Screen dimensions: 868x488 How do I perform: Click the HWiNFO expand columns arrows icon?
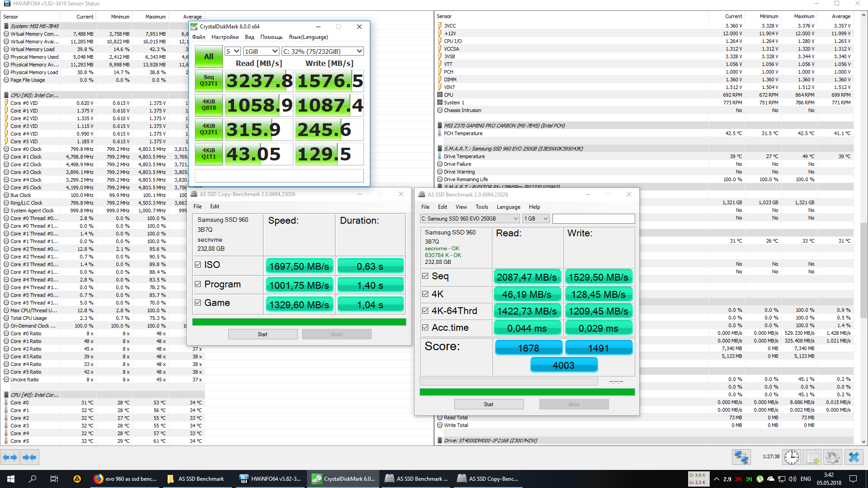(10, 457)
